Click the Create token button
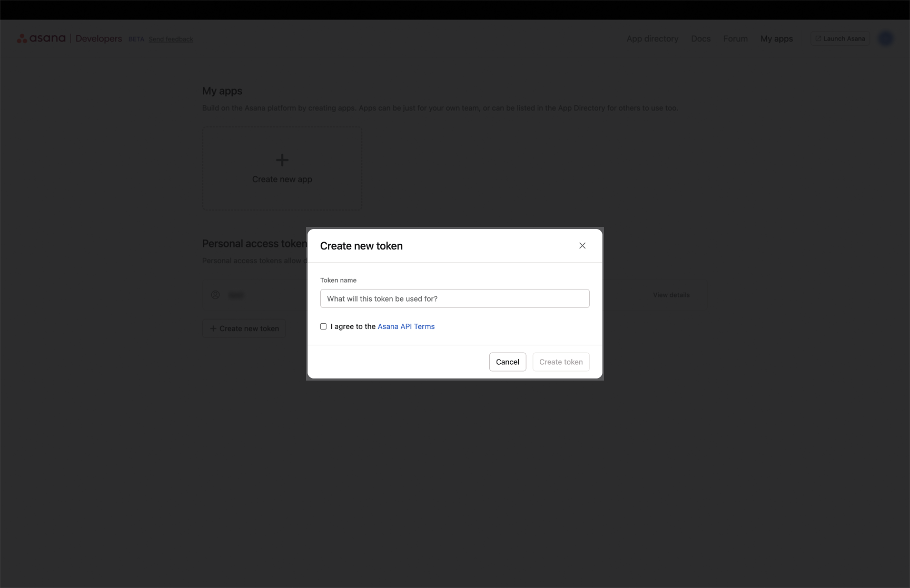Screen dimensions: 910x588 point(561,362)
